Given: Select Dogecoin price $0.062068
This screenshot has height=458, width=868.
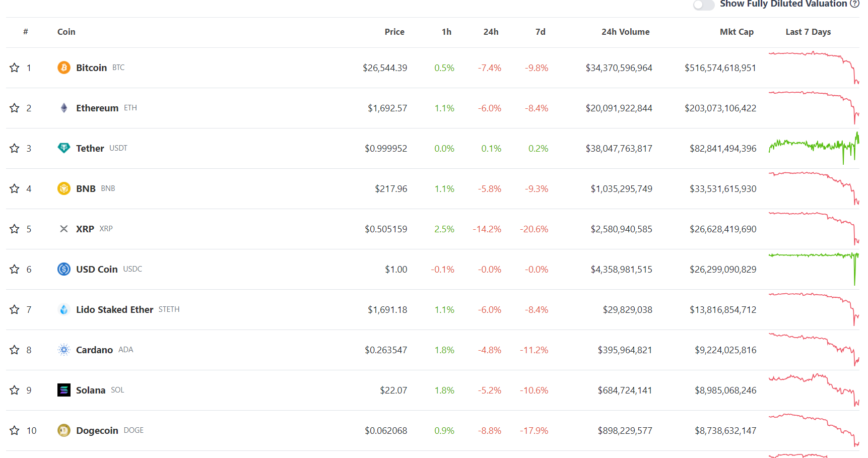Looking at the screenshot, I should click(x=386, y=431).
